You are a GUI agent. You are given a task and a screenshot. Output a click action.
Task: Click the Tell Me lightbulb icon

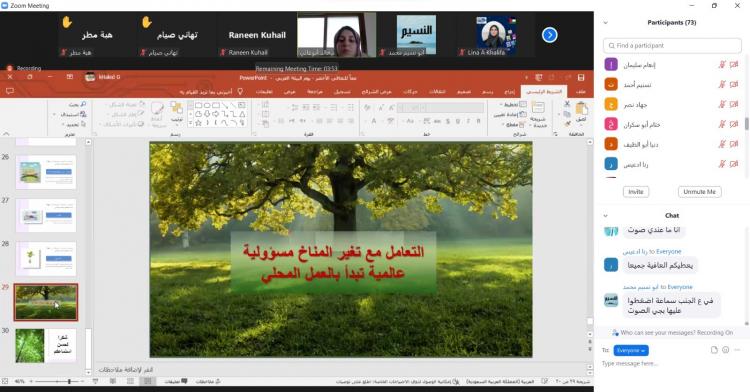pos(240,91)
